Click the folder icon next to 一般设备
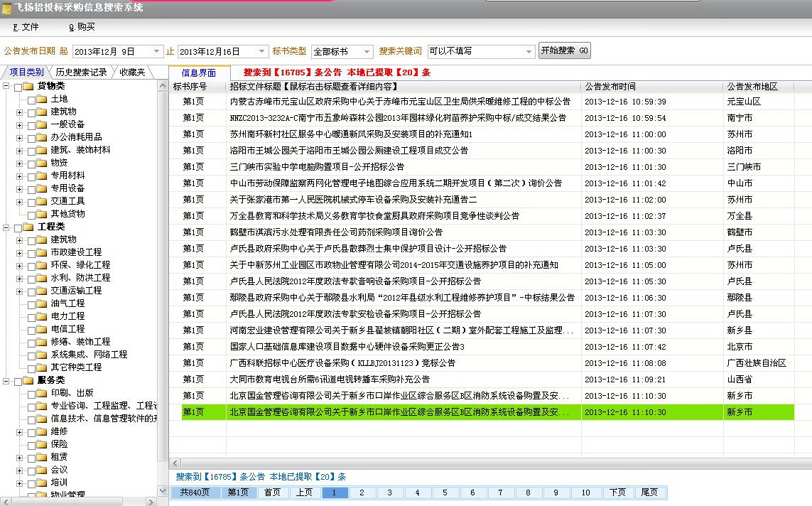The image size is (812, 506). (41, 124)
